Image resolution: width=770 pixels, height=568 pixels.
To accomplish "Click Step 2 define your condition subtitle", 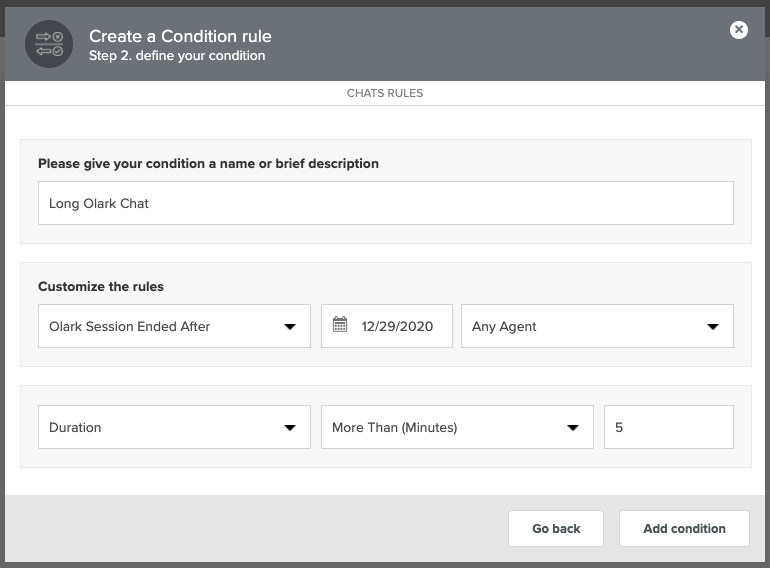I will tap(177, 55).
